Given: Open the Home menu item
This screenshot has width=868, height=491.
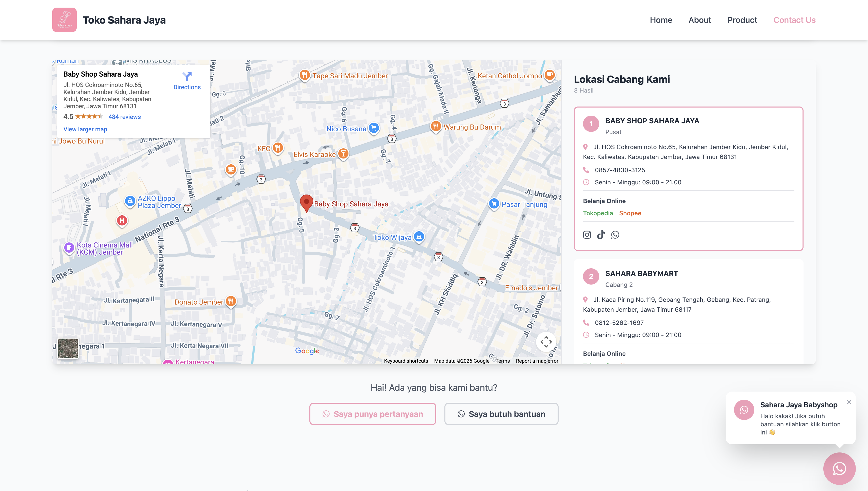Looking at the screenshot, I should pyautogui.click(x=661, y=20).
